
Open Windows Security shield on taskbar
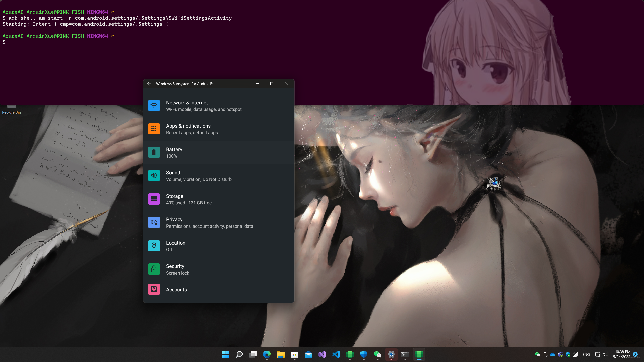[x=364, y=354]
